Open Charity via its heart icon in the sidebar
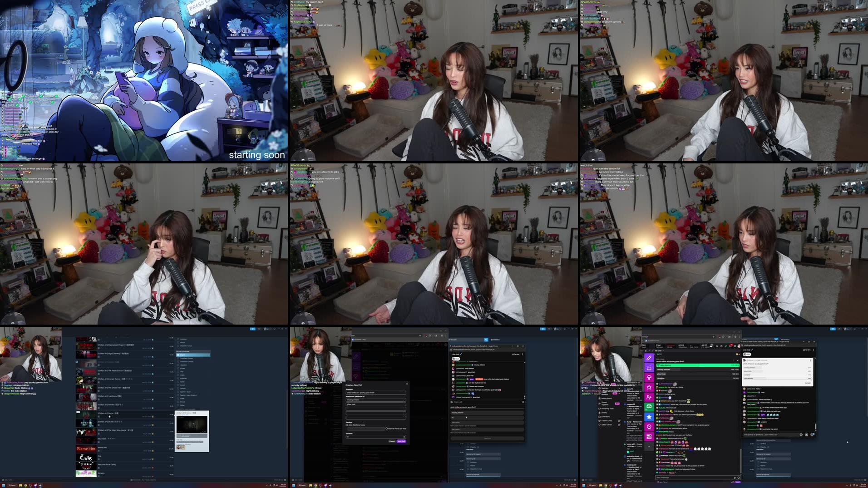Screen dimensions: 868x488 pos(600,413)
